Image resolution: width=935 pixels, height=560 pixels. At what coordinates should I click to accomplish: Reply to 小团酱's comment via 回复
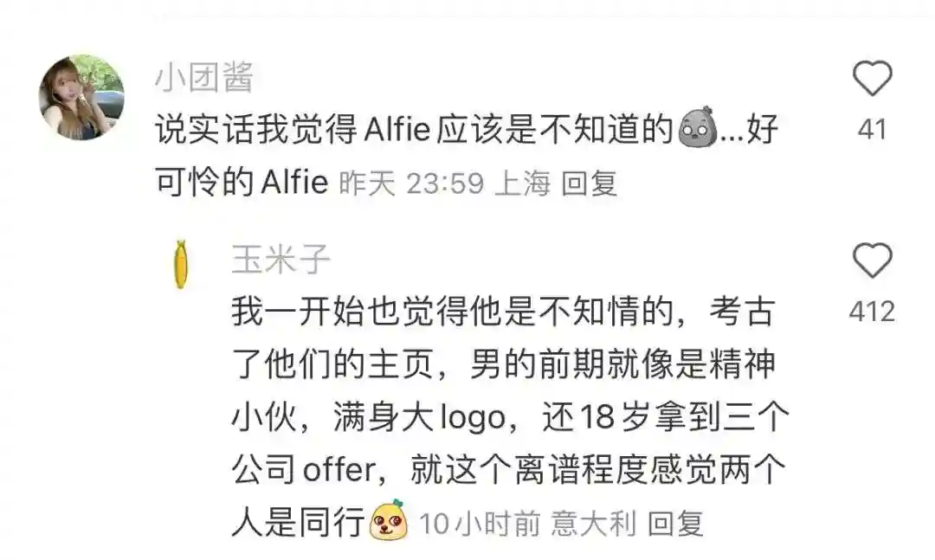pyautogui.click(x=590, y=183)
